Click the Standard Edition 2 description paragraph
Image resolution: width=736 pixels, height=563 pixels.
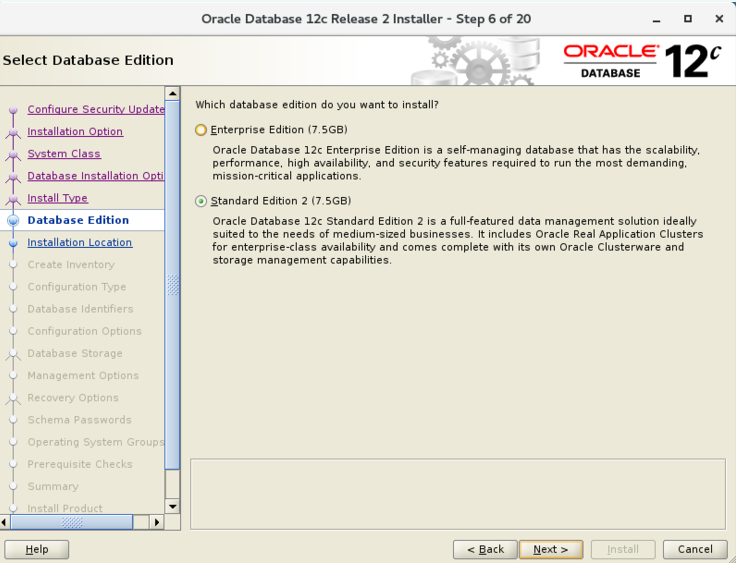point(458,240)
